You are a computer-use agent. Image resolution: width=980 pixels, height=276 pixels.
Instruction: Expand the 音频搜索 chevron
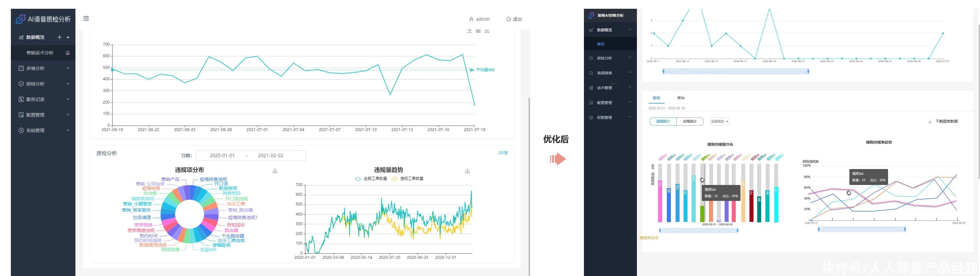(x=630, y=72)
